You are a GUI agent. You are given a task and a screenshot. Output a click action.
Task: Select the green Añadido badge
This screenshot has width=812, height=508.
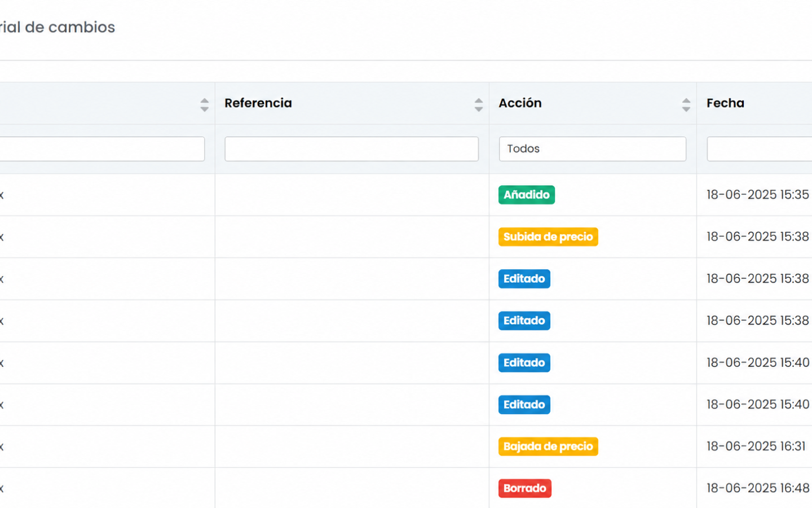coord(527,195)
